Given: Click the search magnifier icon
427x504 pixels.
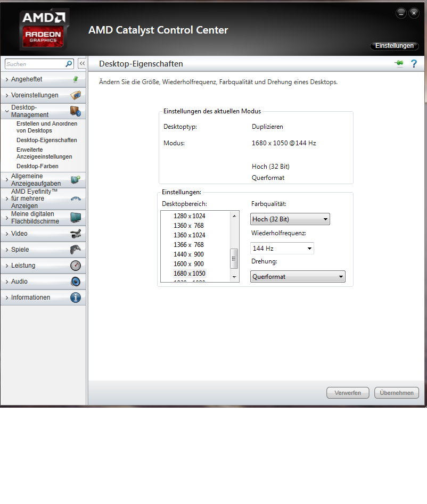Looking at the screenshot, I should coord(69,64).
